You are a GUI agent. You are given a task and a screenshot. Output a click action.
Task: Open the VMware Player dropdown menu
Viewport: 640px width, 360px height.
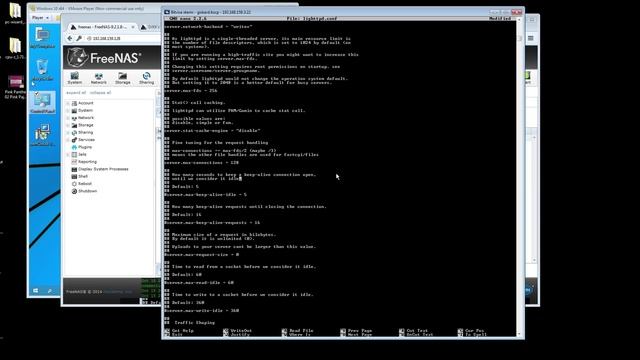(40, 18)
